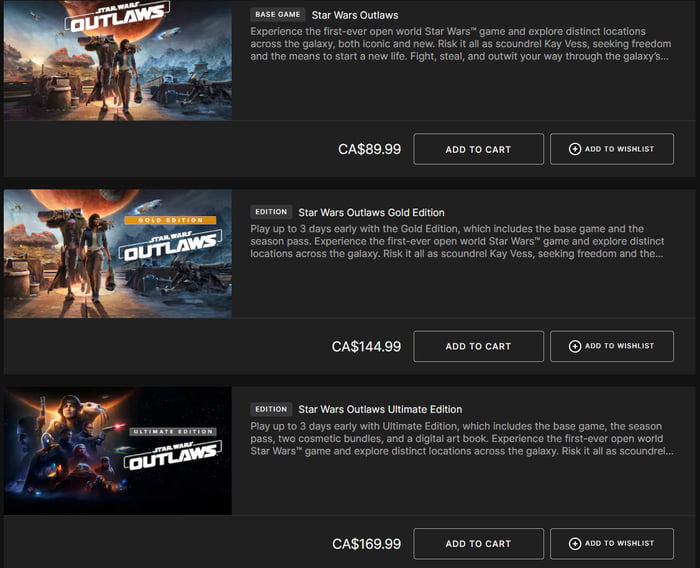Click the plus icon on Ultimate Edition wishlist button

[575, 544]
